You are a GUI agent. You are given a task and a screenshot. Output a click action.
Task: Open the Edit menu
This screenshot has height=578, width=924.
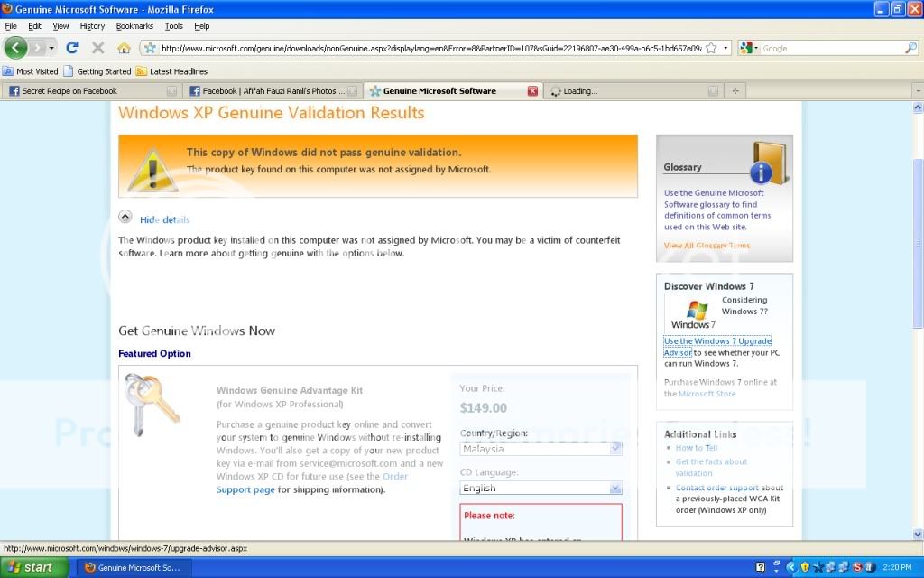click(x=35, y=26)
